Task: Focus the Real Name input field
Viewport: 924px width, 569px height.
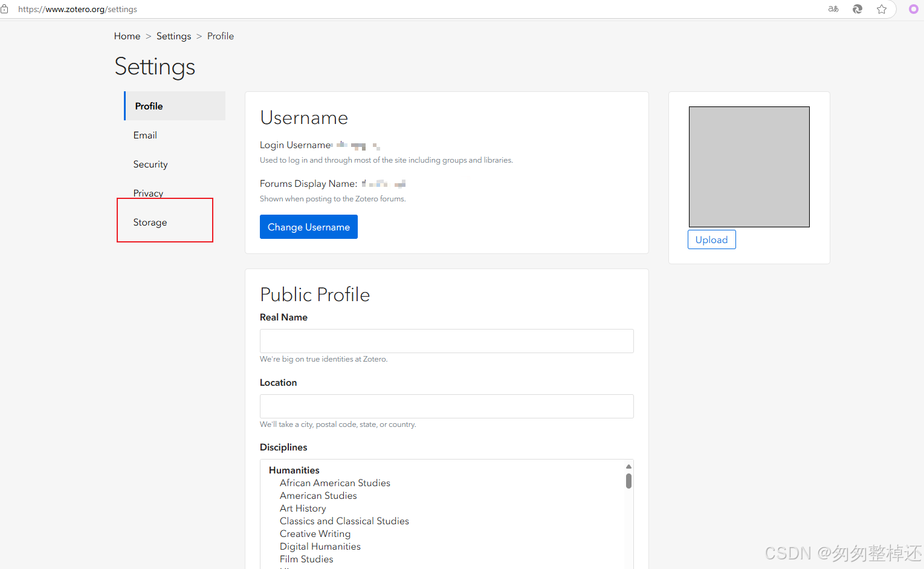Action: (447, 341)
